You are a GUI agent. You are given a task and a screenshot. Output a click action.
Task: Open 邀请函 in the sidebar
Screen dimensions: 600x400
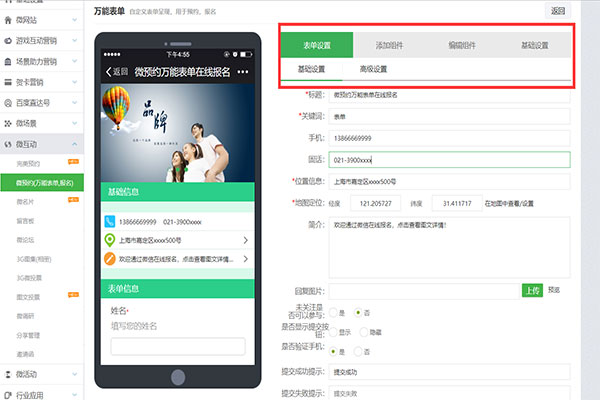25,354
